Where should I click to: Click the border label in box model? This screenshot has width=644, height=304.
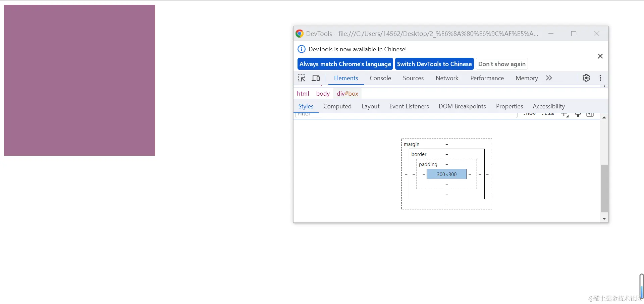(x=419, y=154)
